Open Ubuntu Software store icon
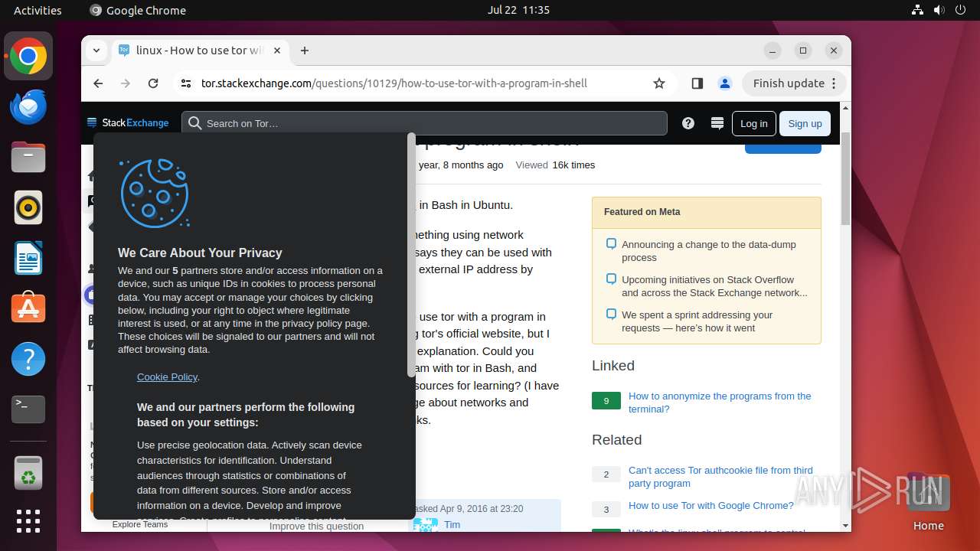 tap(28, 308)
